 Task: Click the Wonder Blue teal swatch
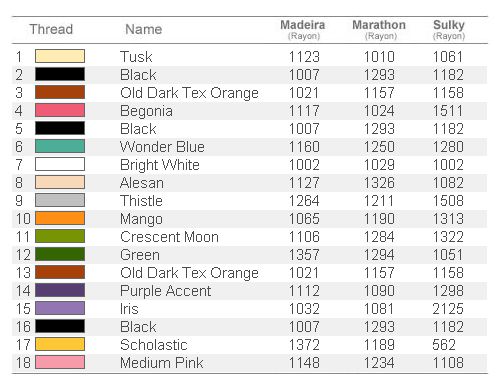point(60,146)
